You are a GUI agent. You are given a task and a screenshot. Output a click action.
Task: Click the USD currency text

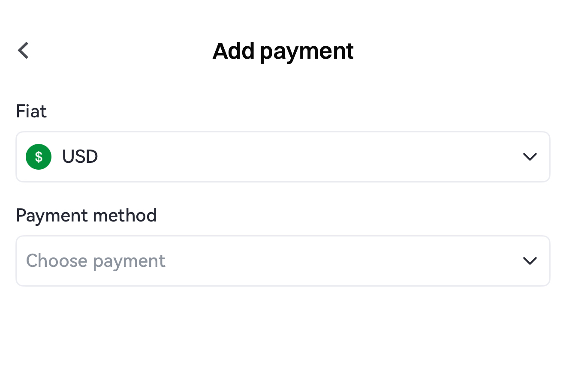pyautogui.click(x=80, y=157)
